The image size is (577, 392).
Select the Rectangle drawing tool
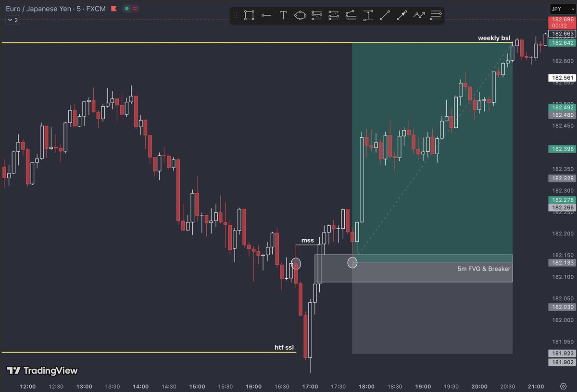click(x=249, y=15)
